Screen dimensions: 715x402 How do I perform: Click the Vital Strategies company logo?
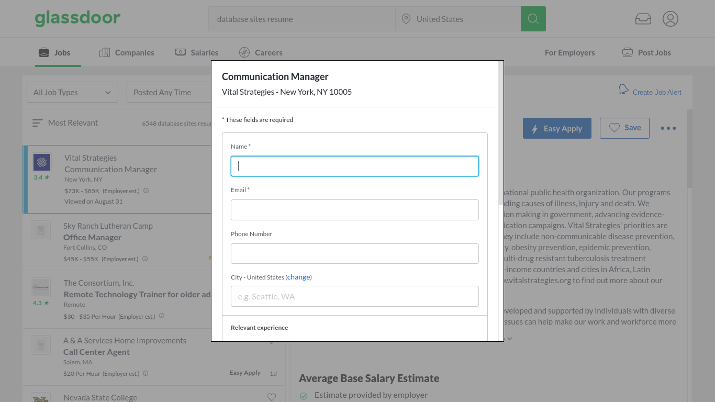point(41,162)
